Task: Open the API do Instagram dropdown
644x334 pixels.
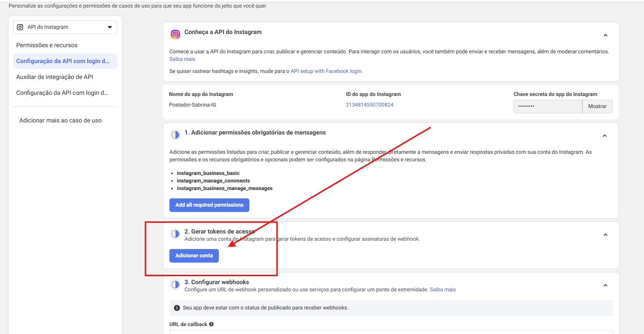Action: point(65,27)
